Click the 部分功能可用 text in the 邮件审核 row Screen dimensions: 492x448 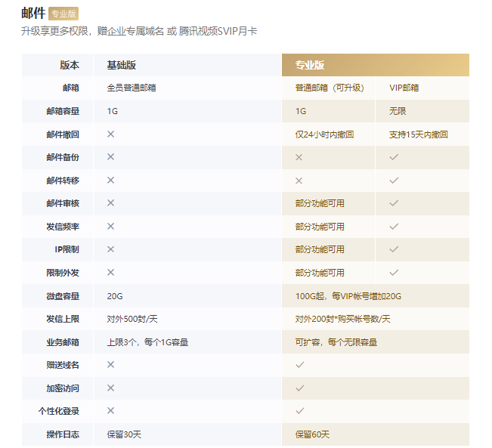320,203
